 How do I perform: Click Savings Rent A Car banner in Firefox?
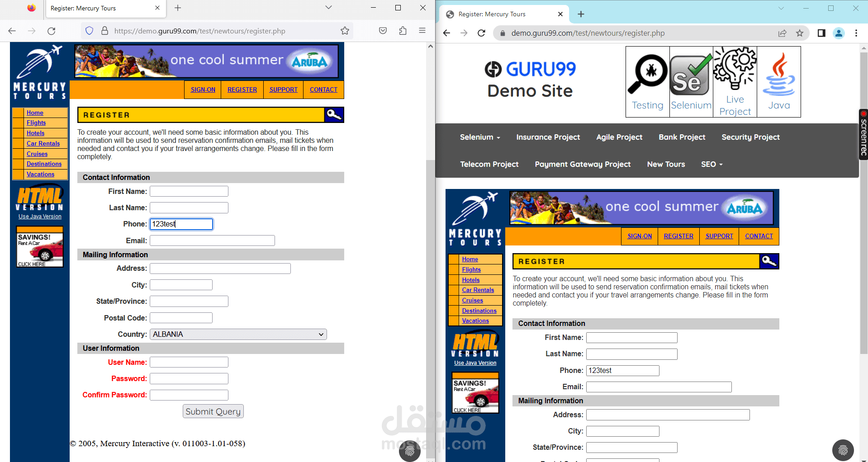point(40,247)
